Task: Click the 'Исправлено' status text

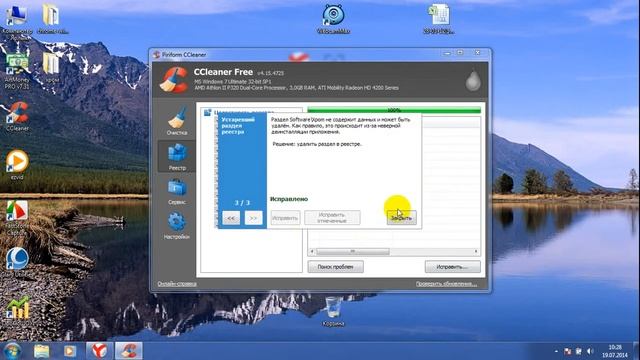Action: (x=289, y=199)
